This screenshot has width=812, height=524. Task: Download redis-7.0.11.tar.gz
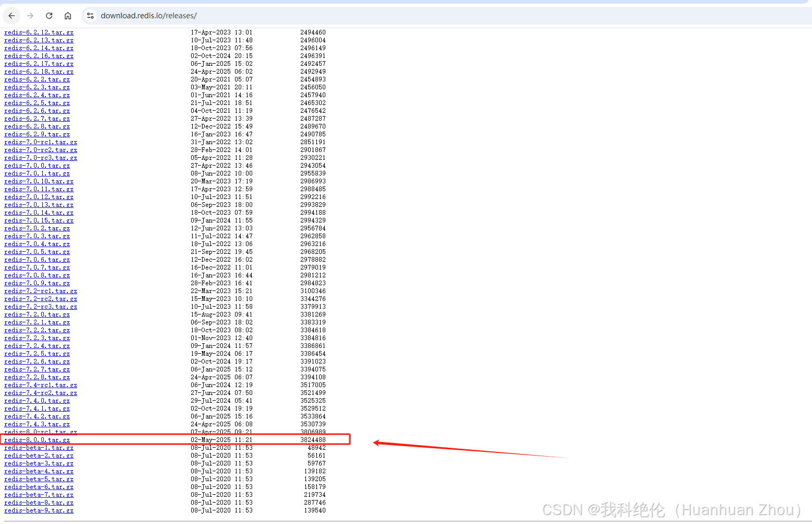coord(39,189)
